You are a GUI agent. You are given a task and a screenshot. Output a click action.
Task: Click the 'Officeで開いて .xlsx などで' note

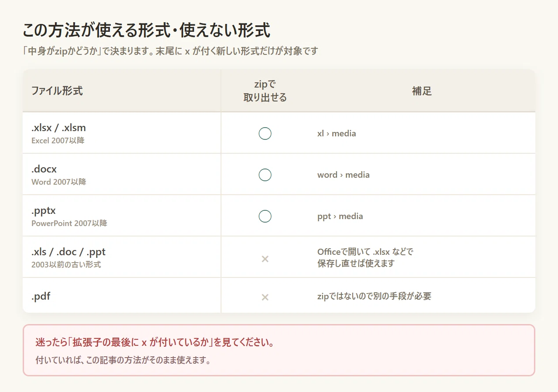tap(365, 252)
